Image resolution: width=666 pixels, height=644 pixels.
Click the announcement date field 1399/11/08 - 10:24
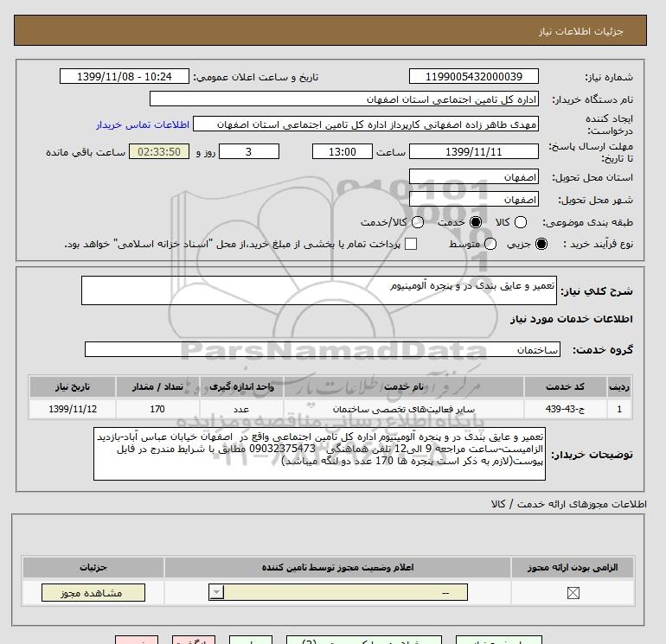pyautogui.click(x=124, y=76)
